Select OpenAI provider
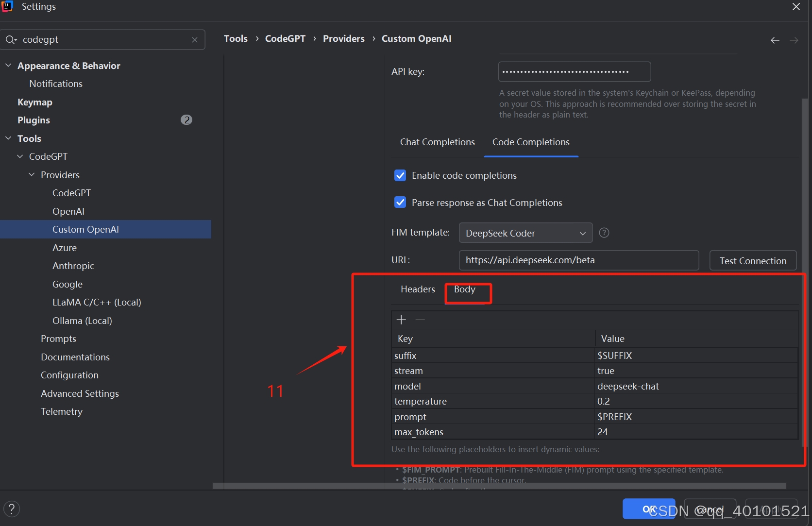Screen dimensions: 812x526 [68, 211]
